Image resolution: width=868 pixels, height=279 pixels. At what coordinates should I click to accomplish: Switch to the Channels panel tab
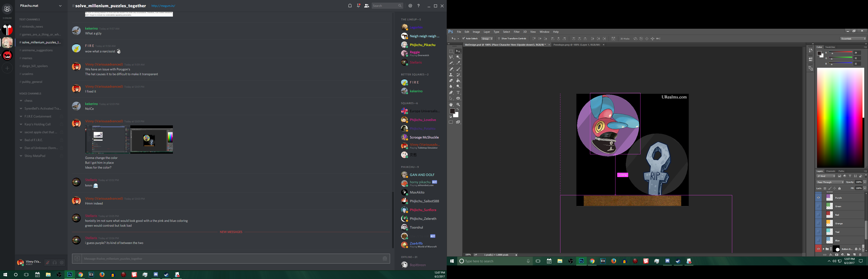pos(831,171)
